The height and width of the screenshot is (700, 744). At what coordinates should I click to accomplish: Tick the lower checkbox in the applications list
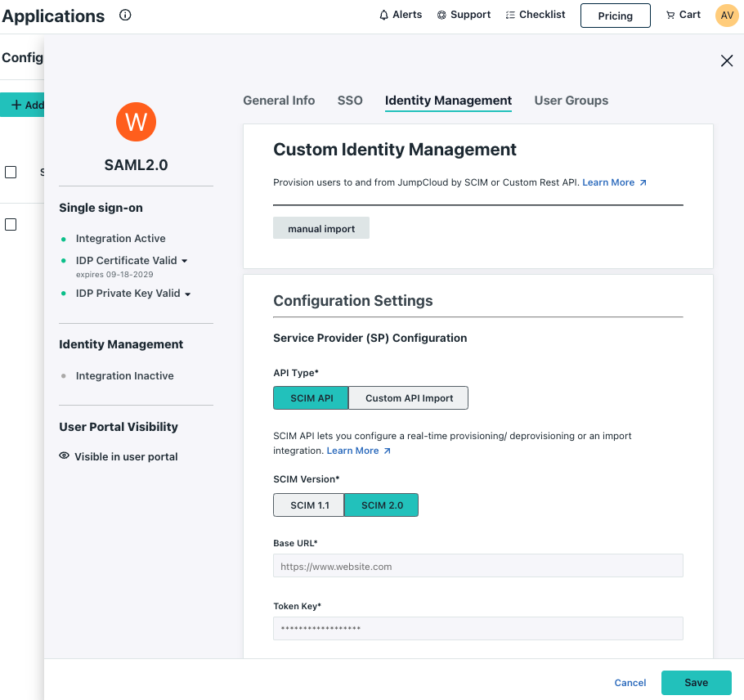(11, 225)
